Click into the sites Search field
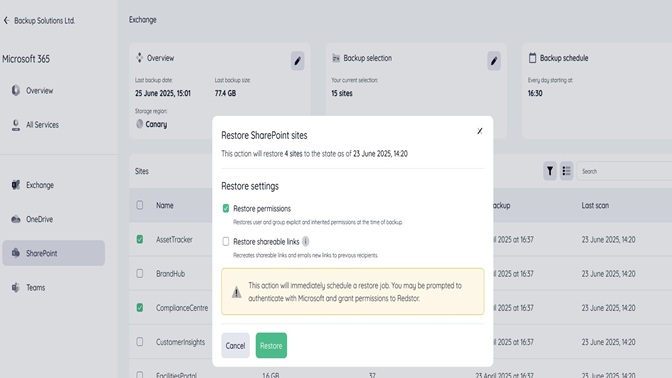The height and width of the screenshot is (378, 672). [624, 171]
